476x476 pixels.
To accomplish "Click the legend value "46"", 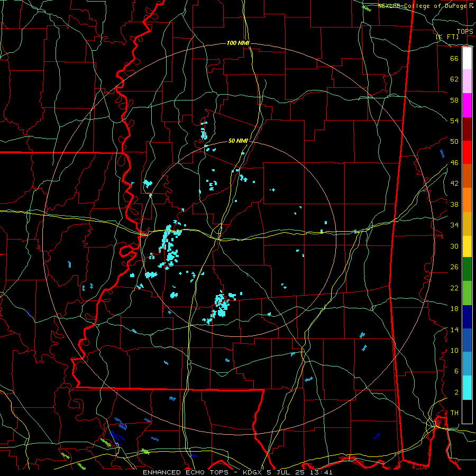I will coord(454,163).
